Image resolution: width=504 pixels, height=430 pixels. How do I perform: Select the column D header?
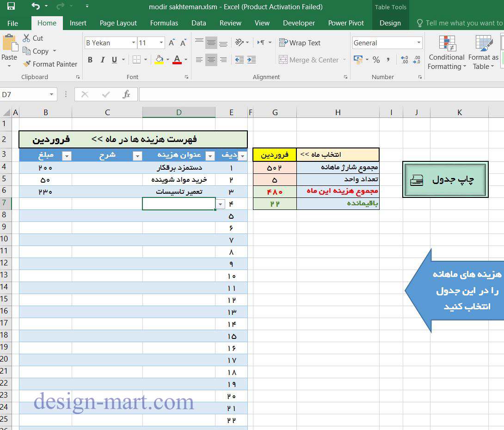179,112
